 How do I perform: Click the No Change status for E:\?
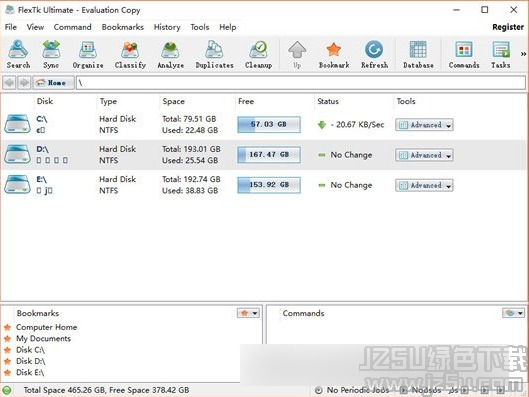pos(345,185)
